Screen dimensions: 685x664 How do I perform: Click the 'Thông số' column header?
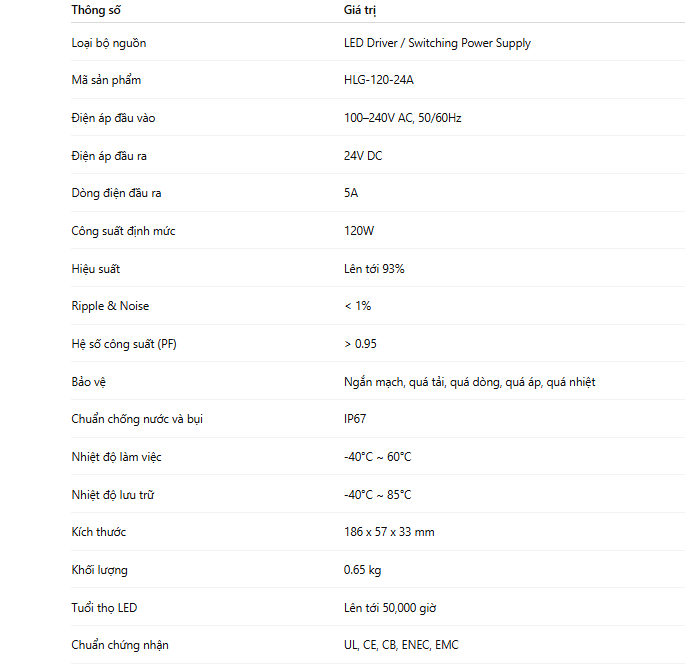coord(95,10)
